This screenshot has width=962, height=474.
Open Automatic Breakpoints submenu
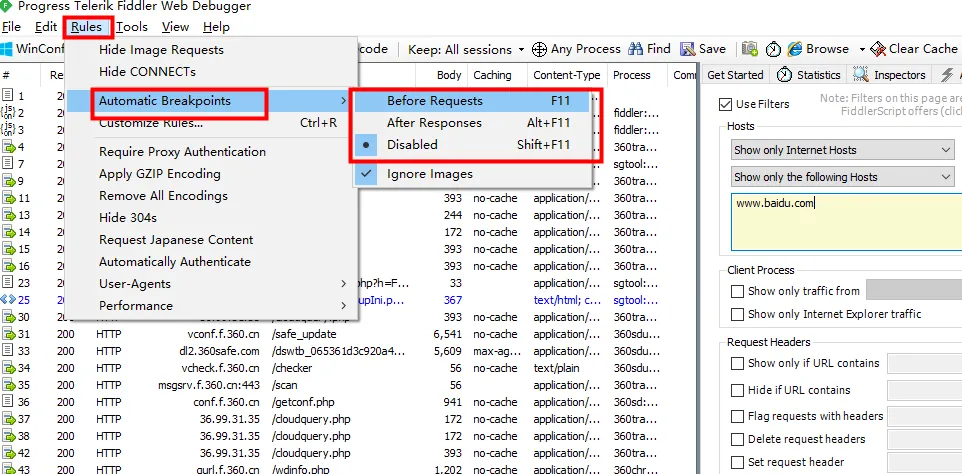tap(212, 101)
